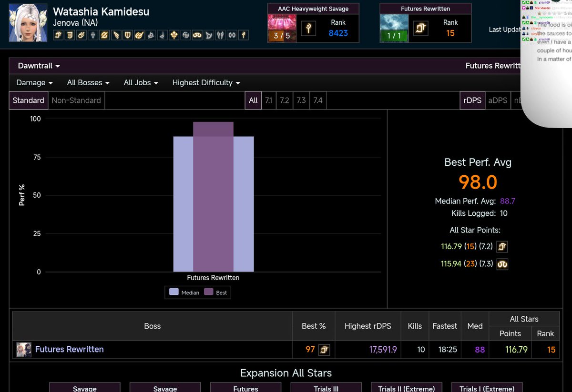This screenshot has width=572, height=392.
Task: Pick the Gunbreaker Z-shaped job icon
Action: click(104, 35)
